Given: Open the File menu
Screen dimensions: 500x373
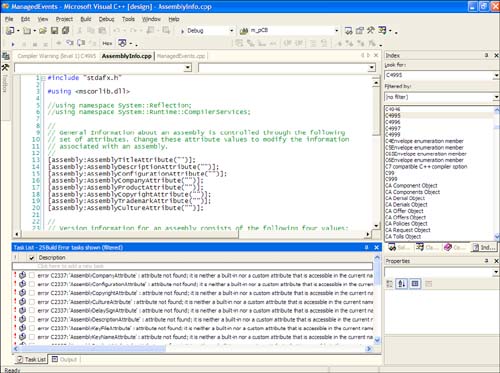Looking at the screenshot, I should point(9,19).
